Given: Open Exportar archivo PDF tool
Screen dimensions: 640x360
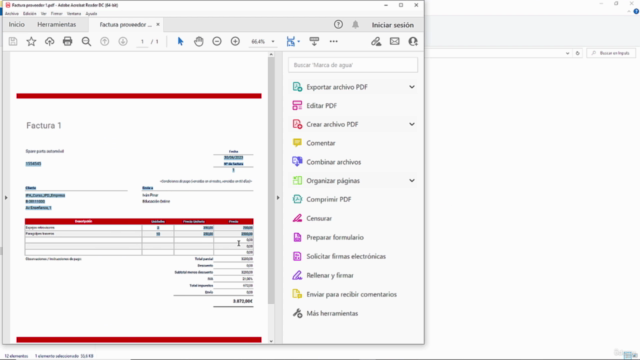Looking at the screenshot, I should click(337, 87).
